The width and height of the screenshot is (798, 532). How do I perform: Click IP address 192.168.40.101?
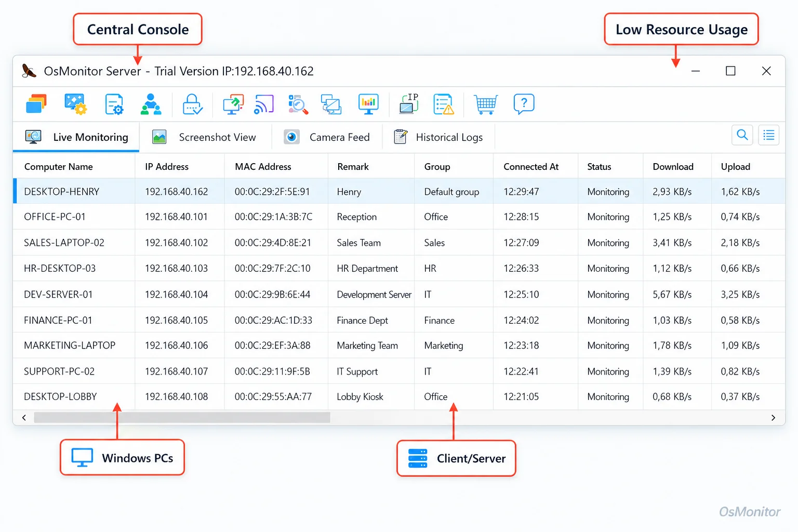pos(176,217)
